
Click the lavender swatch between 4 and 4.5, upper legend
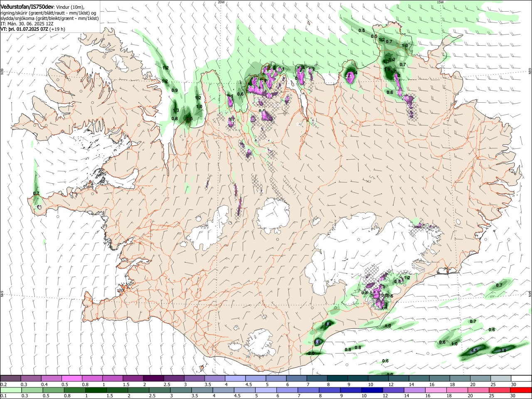click(x=235, y=378)
